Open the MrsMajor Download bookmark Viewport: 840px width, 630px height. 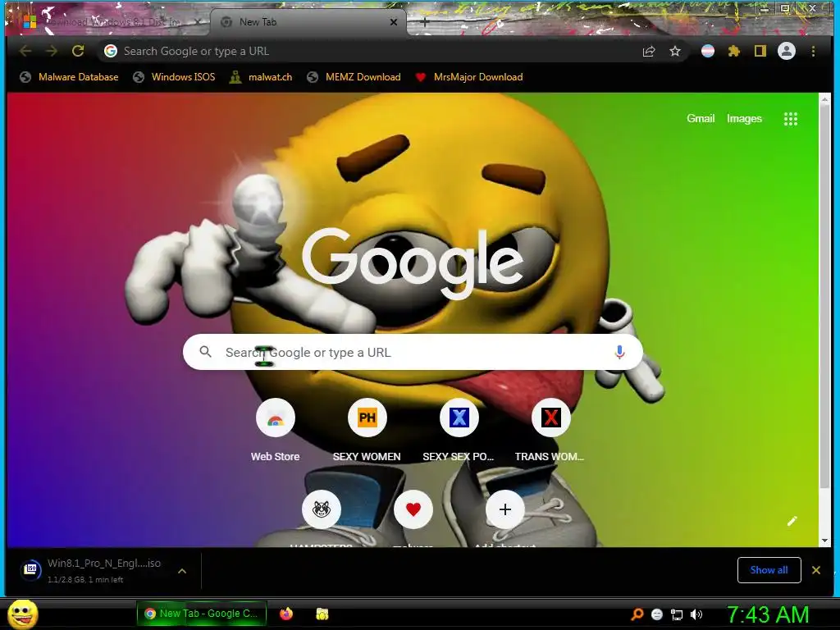(x=468, y=77)
